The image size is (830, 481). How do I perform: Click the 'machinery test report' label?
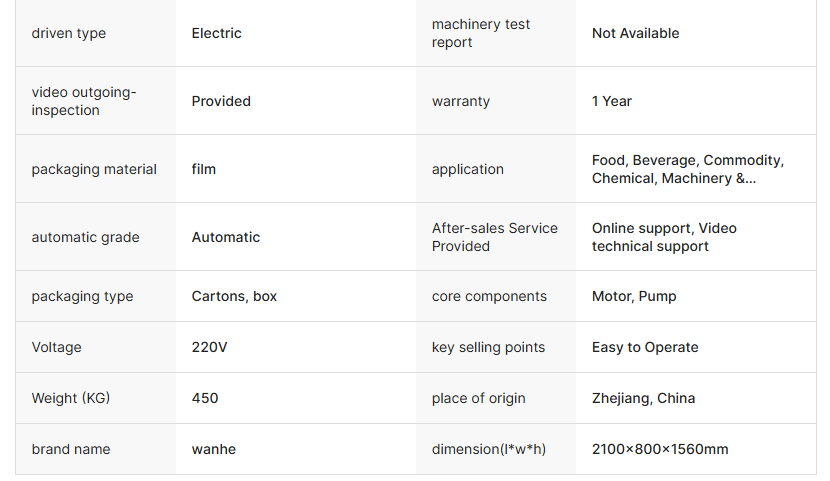[481, 33]
